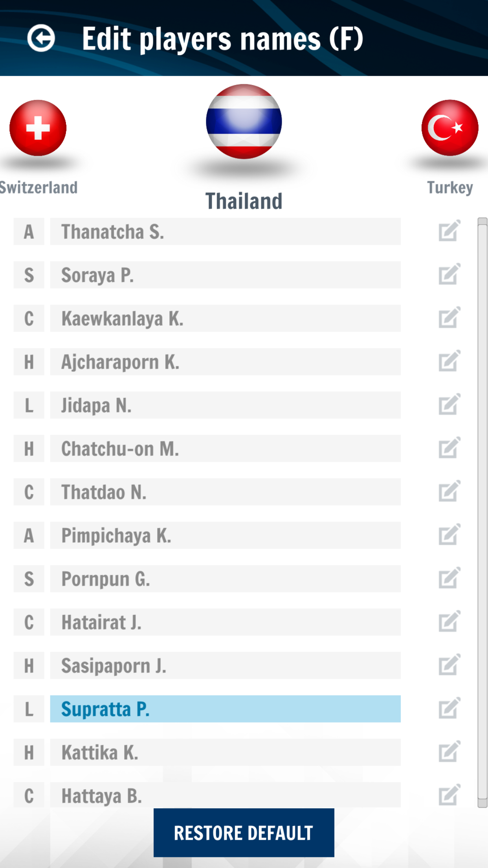488x868 pixels.
Task: Tap position letter H beside Sasipaporn J.
Action: click(x=29, y=666)
